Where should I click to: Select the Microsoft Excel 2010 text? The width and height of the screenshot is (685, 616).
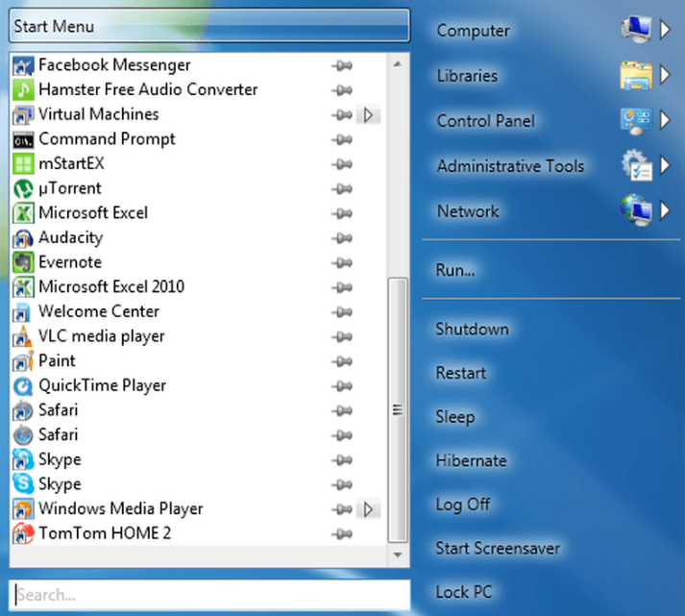(111, 287)
